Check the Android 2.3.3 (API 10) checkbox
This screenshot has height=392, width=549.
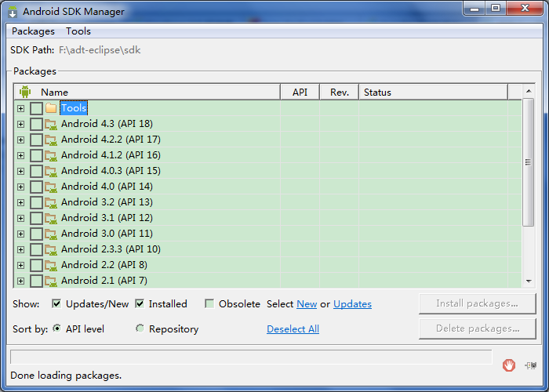(36, 249)
